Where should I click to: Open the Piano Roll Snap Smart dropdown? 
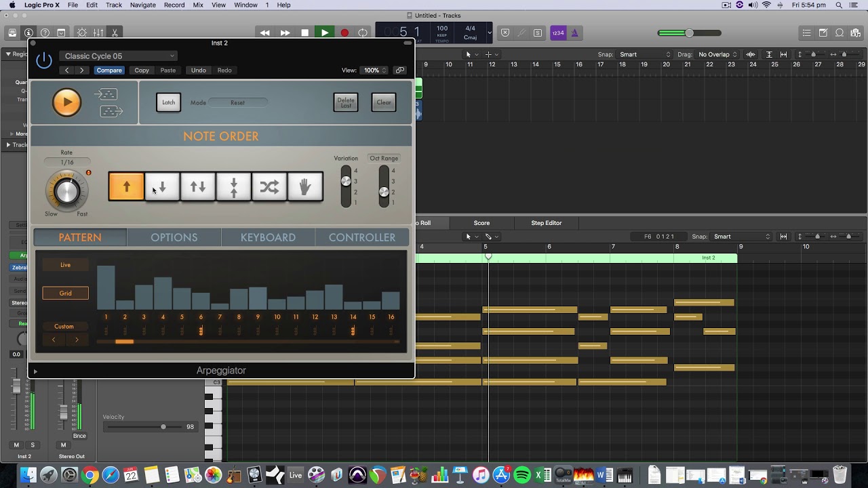[x=742, y=237]
